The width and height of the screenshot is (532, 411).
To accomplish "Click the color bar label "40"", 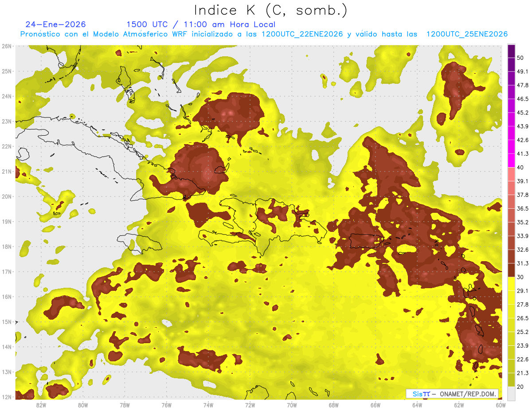I will coord(520,168).
